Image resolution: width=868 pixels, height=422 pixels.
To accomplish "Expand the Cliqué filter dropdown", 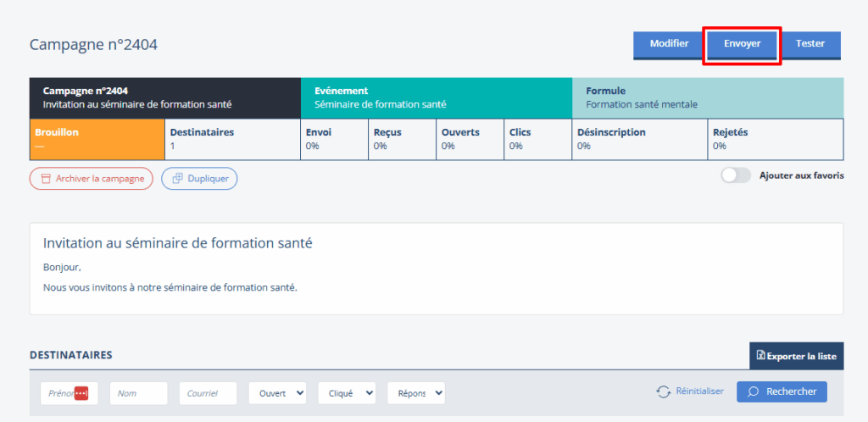I will [347, 393].
